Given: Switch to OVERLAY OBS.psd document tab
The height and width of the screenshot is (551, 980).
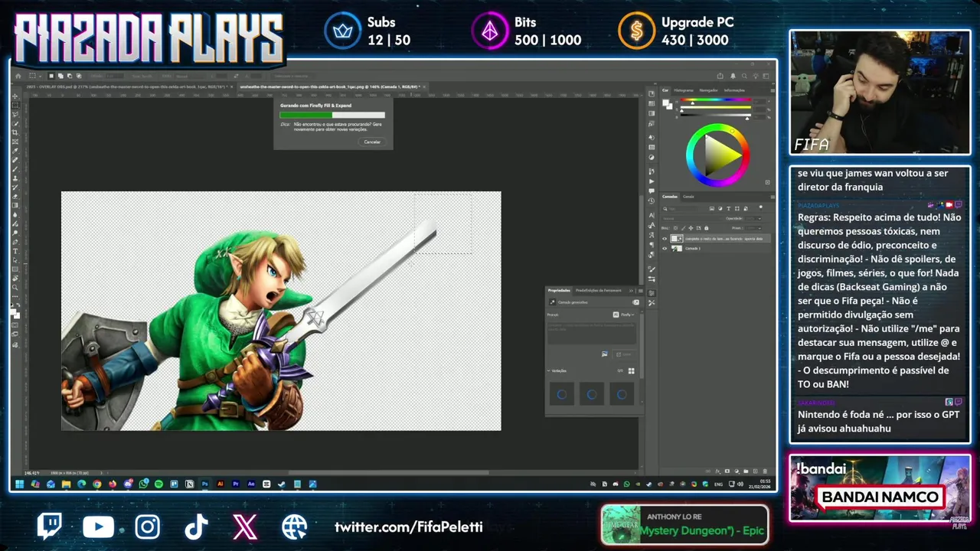Looking at the screenshot, I should click(130, 86).
